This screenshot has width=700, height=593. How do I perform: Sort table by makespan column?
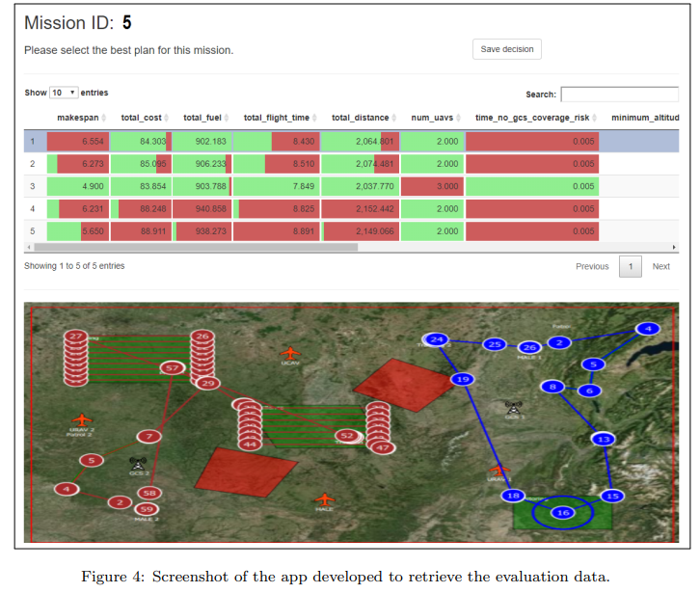pyautogui.click(x=78, y=118)
